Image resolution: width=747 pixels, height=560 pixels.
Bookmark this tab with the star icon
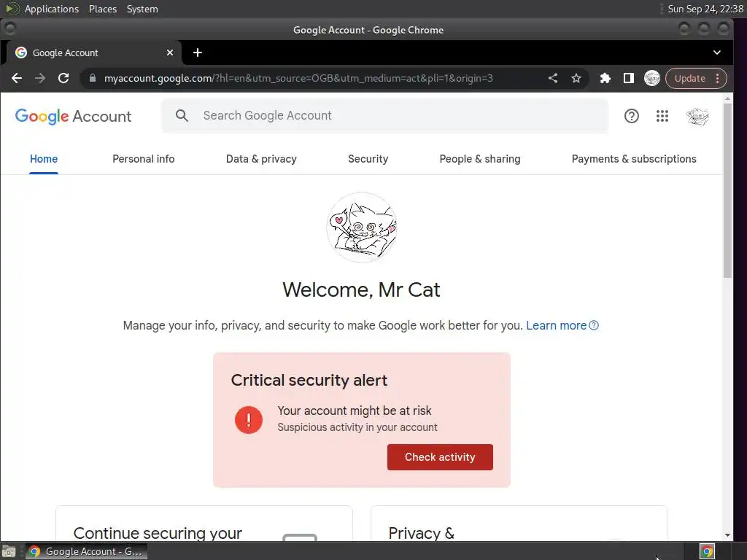point(576,78)
